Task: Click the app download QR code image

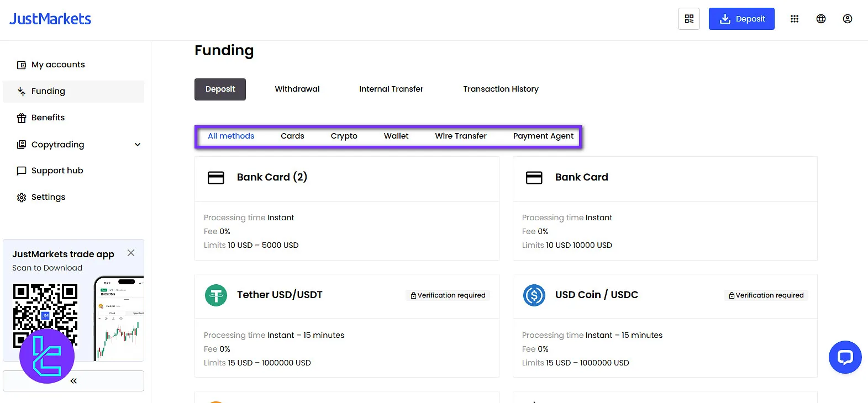Action: [x=45, y=309]
